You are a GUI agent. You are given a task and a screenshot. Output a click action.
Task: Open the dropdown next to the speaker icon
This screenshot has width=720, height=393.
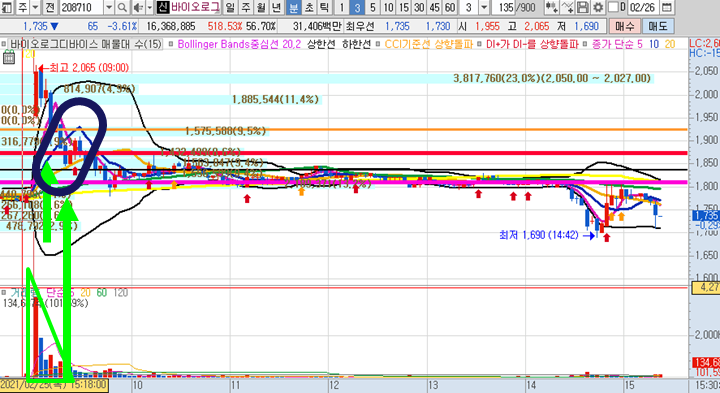[x=149, y=7]
